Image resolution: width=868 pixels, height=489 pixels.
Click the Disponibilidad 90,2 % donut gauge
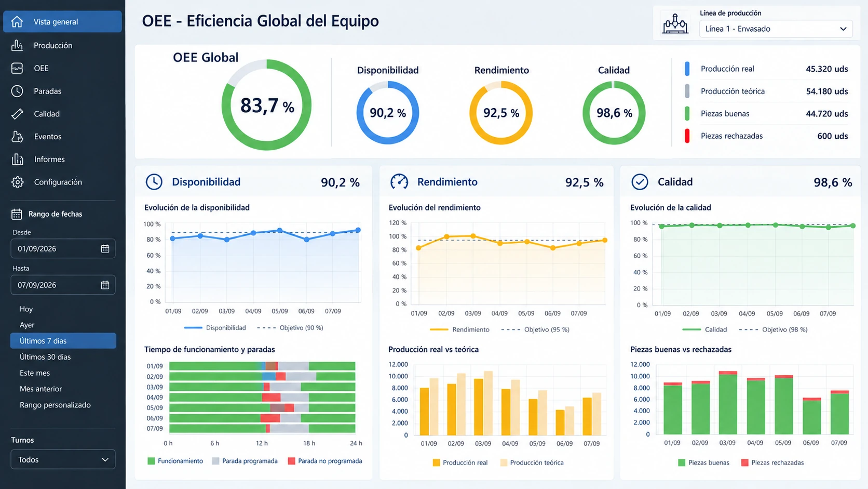[388, 113]
